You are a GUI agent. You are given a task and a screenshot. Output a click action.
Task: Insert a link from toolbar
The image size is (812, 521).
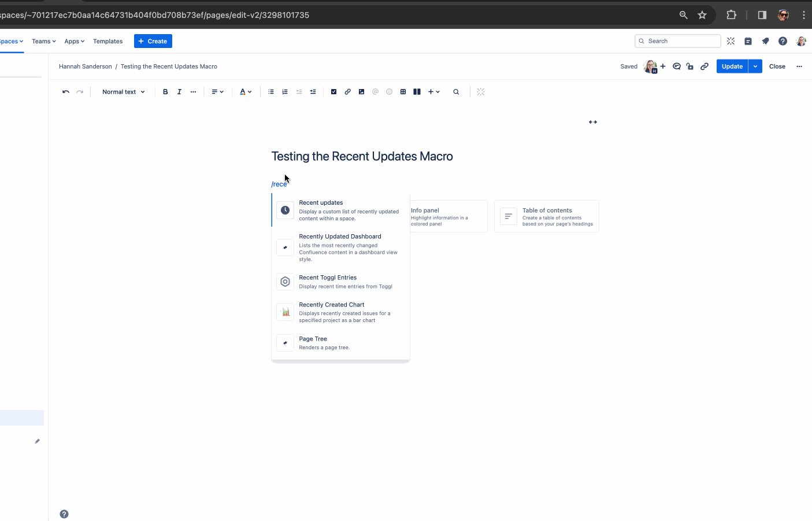point(347,92)
